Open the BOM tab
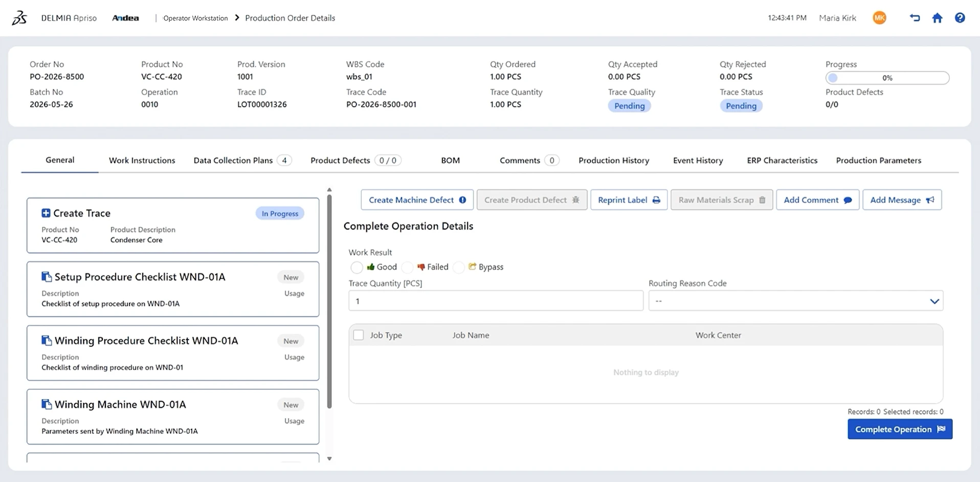Viewport: 980px width, 482px height. click(x=450, y=160)
